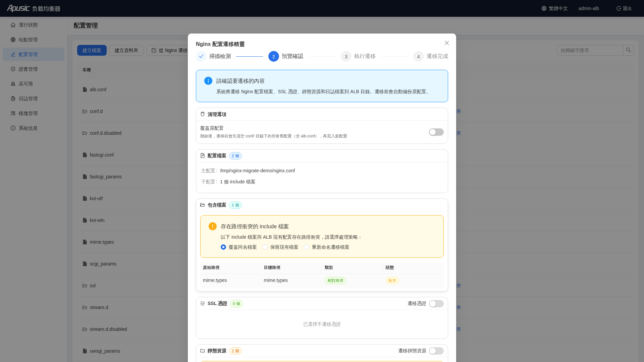Click the folder icon beside 靜態資源

pos(203,351)
